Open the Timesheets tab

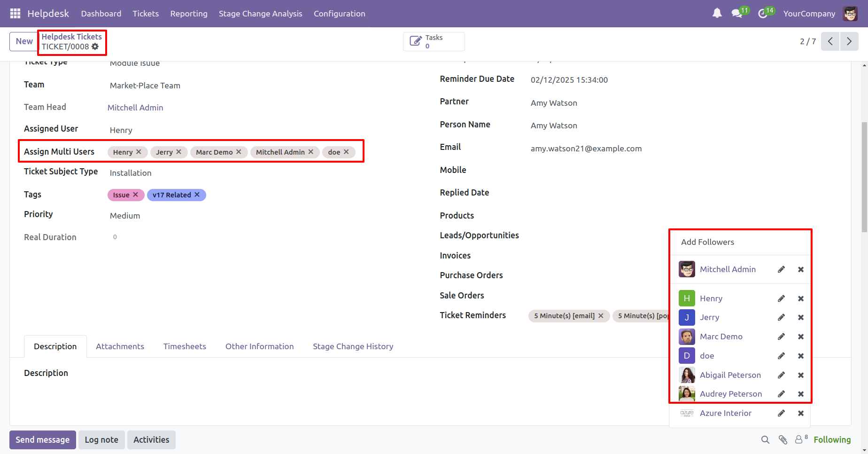(x=185, y=346)
